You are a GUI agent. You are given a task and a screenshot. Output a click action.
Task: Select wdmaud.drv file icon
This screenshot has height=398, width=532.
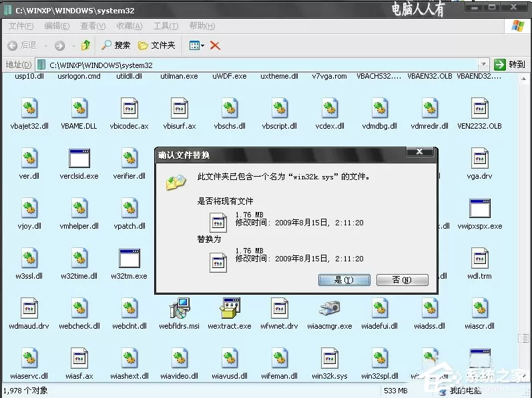point(29,308)
